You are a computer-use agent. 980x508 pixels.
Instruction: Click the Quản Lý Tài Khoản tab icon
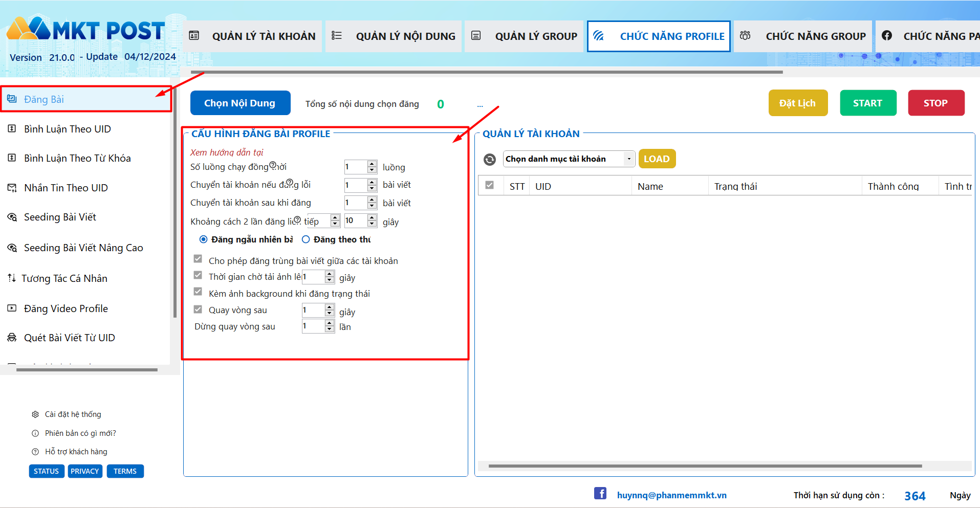click(x=194, y=35)
